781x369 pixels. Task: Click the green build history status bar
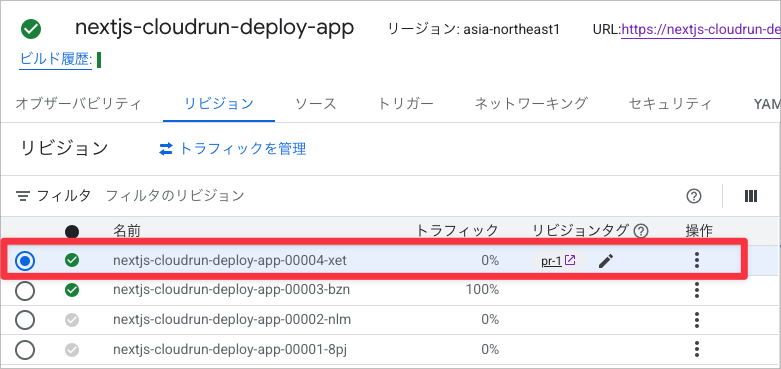99,60
